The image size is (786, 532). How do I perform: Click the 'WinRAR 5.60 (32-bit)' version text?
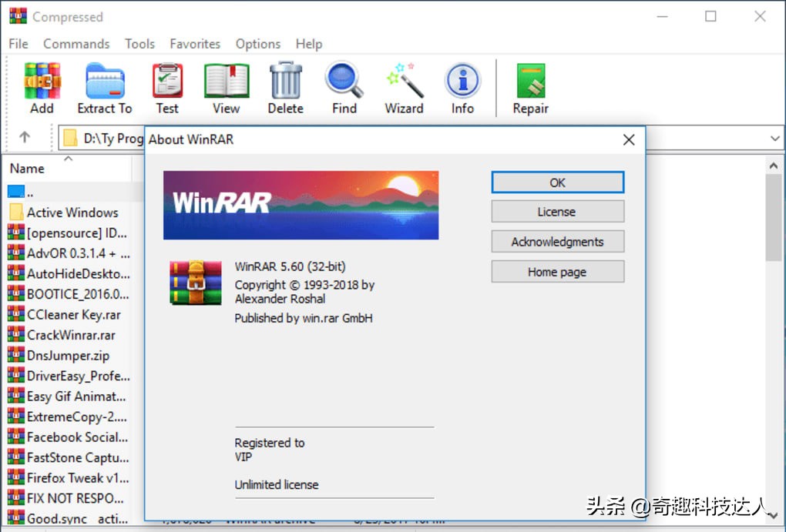point(291,266)
